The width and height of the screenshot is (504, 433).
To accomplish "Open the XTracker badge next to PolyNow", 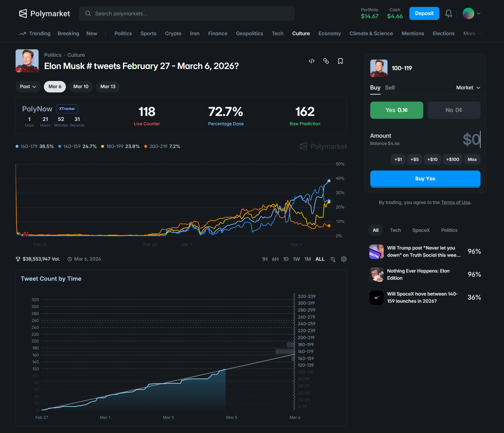I will click(67, 109).
